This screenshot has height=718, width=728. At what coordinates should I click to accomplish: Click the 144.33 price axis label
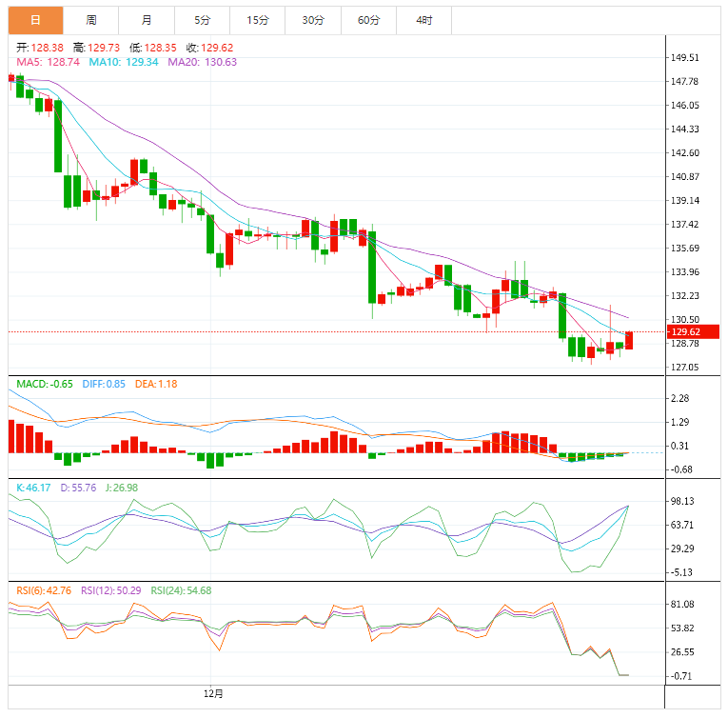685,129
